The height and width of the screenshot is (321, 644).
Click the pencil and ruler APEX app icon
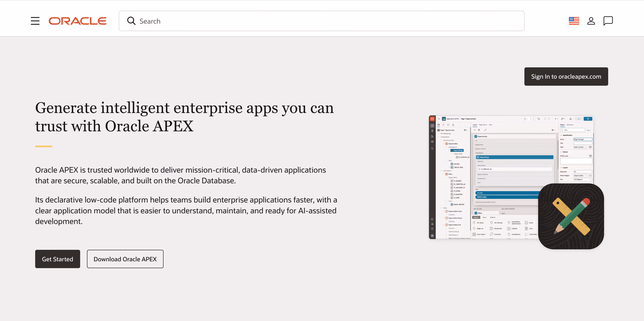click(571, 216)
